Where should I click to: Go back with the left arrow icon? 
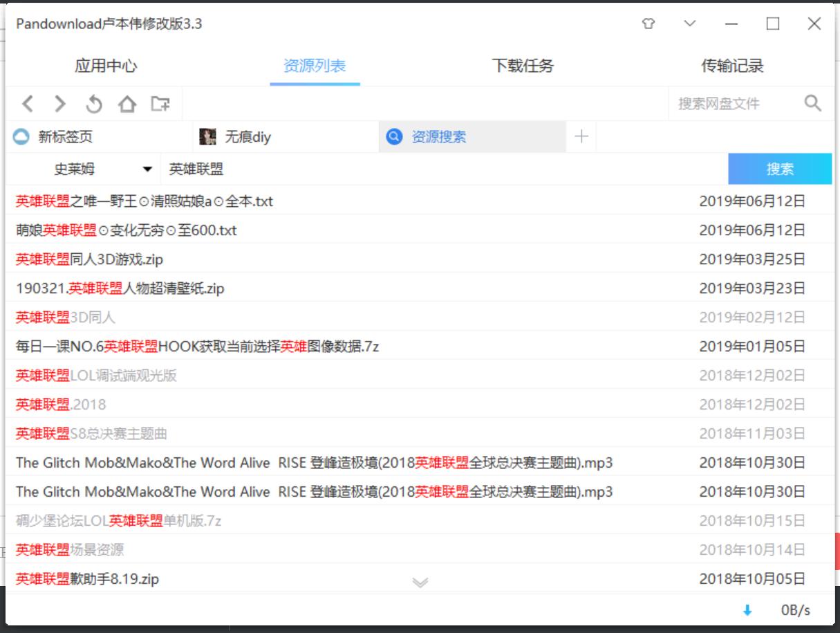[x=28, y=104]
